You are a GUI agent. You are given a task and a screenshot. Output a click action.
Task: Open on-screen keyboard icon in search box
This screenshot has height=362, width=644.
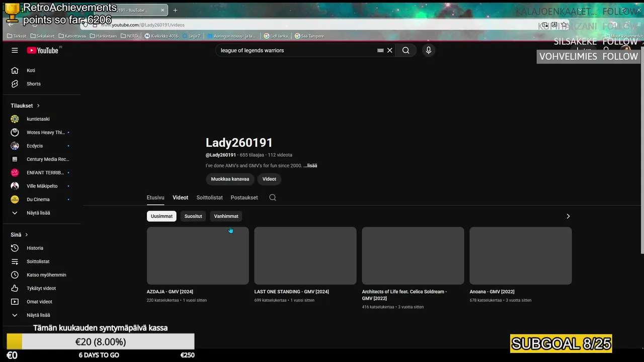[380, 50]
